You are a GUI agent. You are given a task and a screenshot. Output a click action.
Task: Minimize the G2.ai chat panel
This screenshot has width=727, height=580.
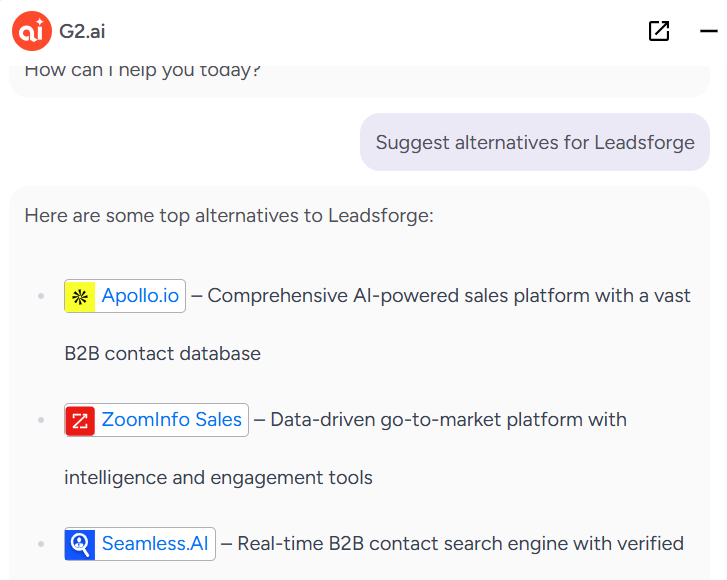pos(708,31)
